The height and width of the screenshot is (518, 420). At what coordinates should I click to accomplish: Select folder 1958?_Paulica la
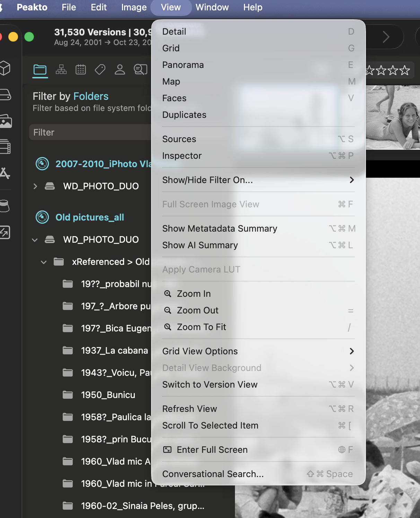click(x=107, y=417)
